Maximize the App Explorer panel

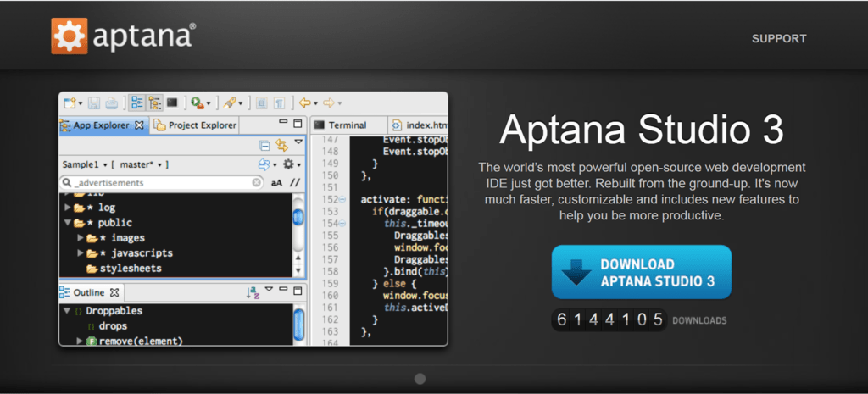point(298,124)
